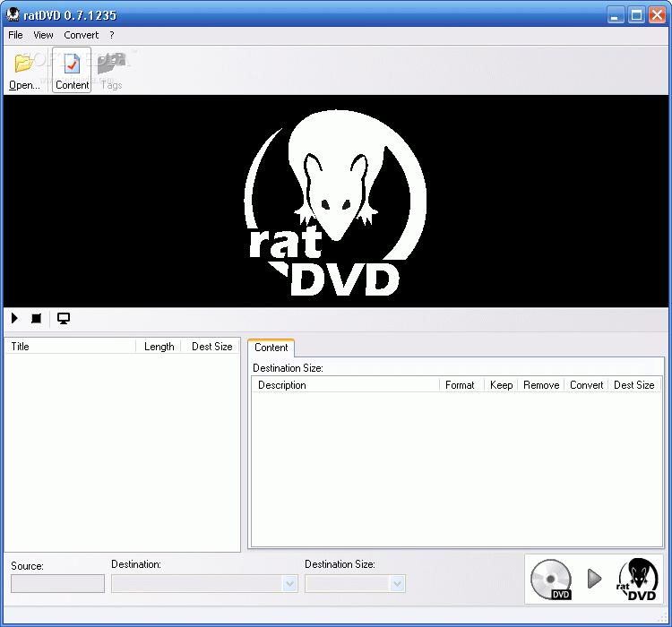
Task: Open the File menu
Action: coord(15,35)
